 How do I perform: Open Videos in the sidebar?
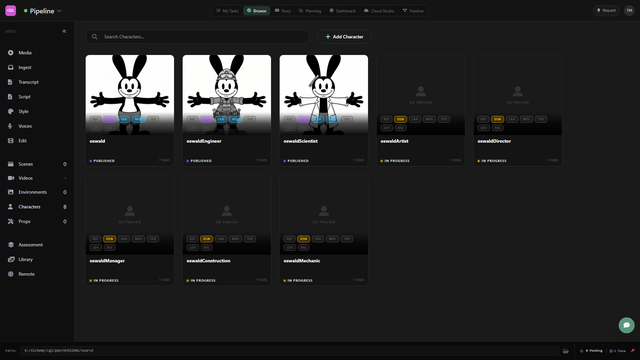(x=37, y=178)
